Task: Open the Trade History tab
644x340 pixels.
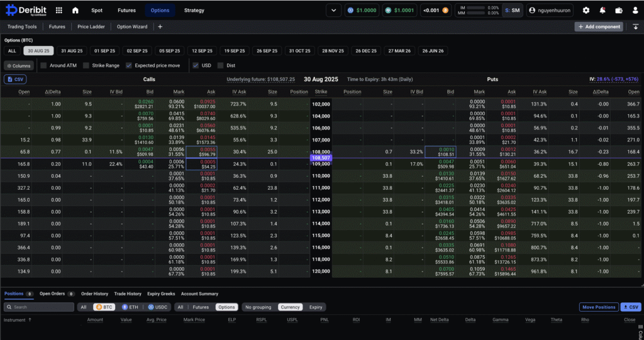Action: (128, 293)
